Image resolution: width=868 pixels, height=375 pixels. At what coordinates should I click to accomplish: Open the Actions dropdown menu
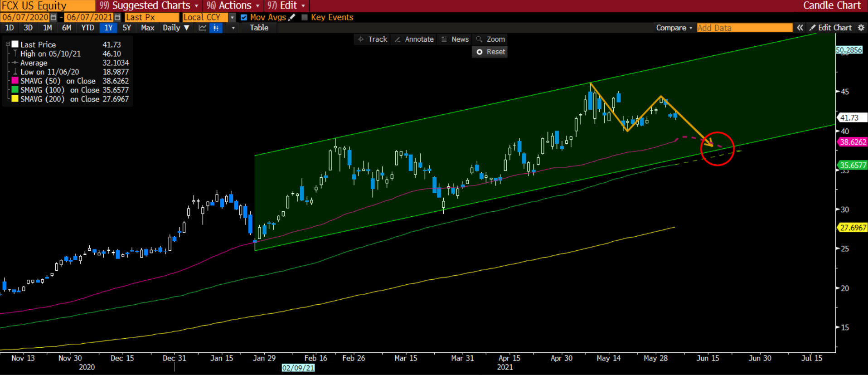[233, 5]
